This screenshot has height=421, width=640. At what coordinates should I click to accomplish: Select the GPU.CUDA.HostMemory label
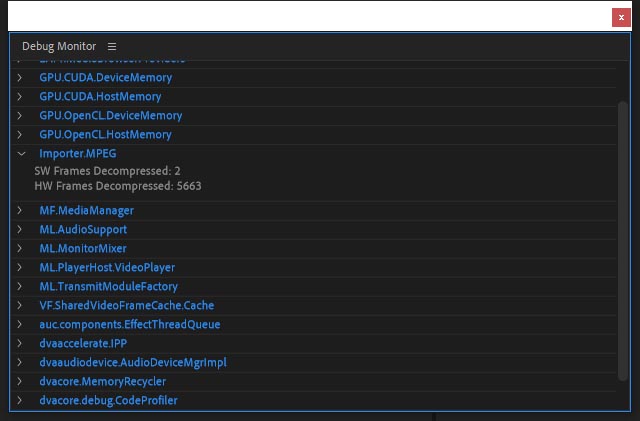[x=100, y=96]
